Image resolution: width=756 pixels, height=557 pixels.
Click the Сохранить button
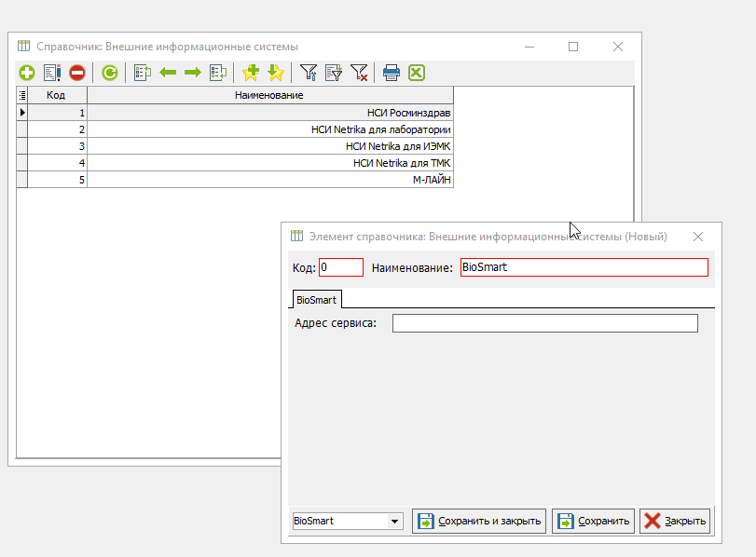pyautogui.click(x=593, y=521)
